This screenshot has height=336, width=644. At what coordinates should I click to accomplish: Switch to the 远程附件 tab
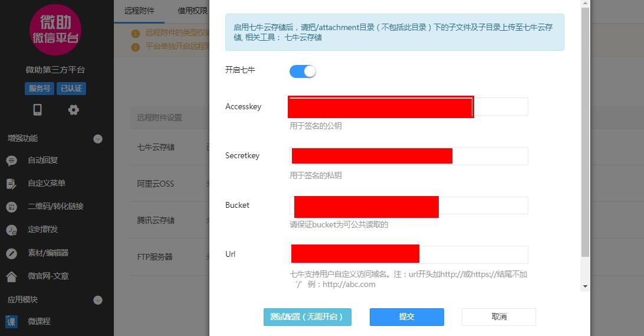(139, 11)
